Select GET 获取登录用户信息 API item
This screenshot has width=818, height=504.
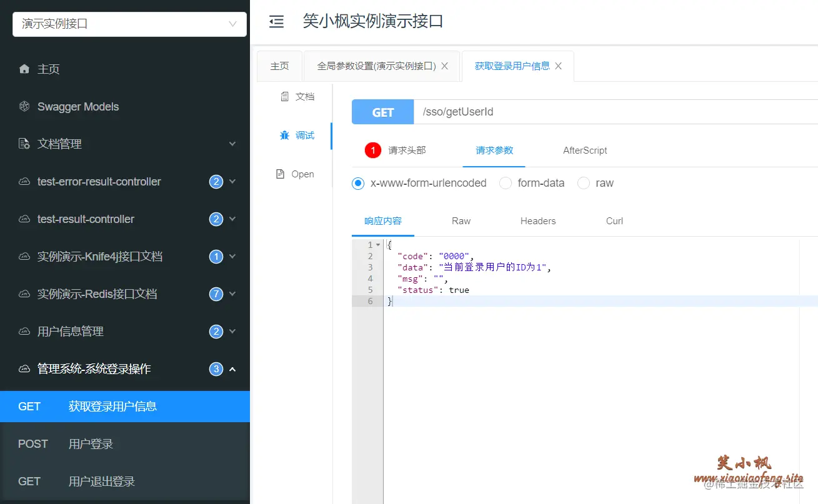(x=125, y=407)
